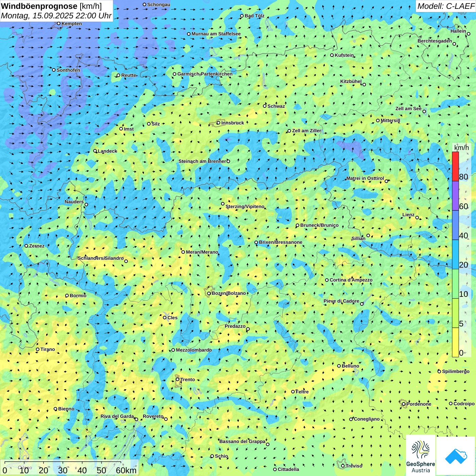The height and width of the screenshot is (476, 476).
Task: Click the Kempten city marker
Action: (58, 23)
